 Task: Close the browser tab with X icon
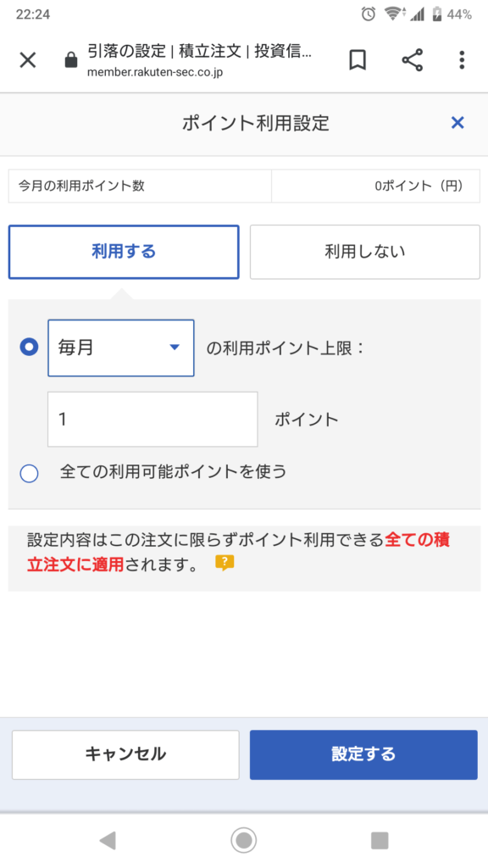coord(28,60)
